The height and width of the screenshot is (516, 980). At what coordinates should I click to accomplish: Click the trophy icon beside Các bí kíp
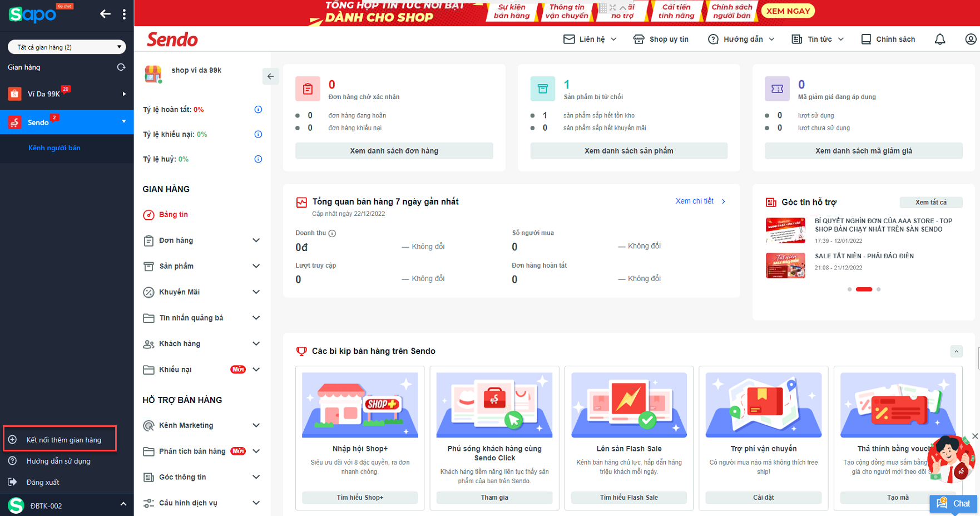(x=301, y=351)
